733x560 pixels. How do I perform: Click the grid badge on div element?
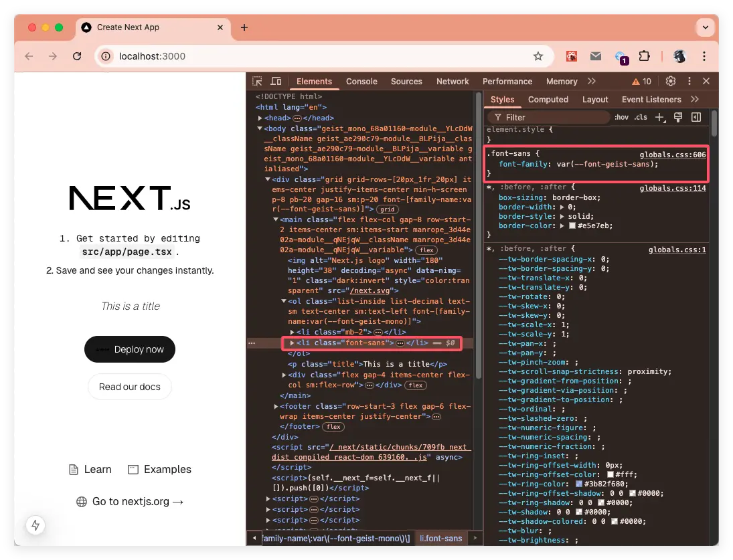coord(387,209)
